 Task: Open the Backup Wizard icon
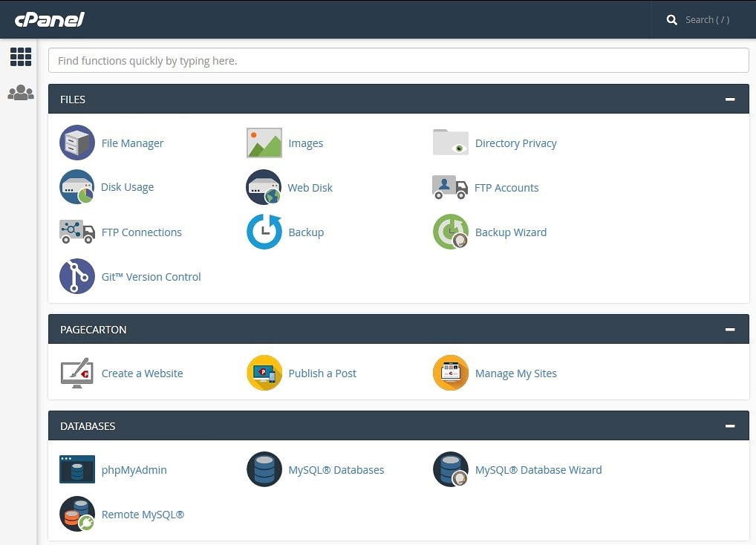451,232
